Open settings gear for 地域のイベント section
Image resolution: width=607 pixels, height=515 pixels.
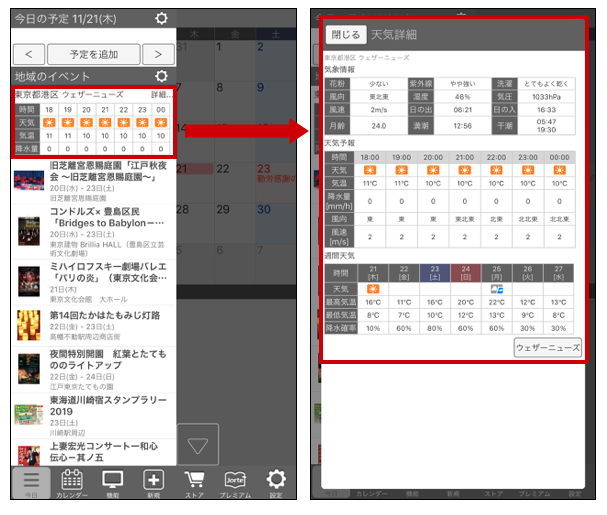pyautogui.click(x=162, y=76)
